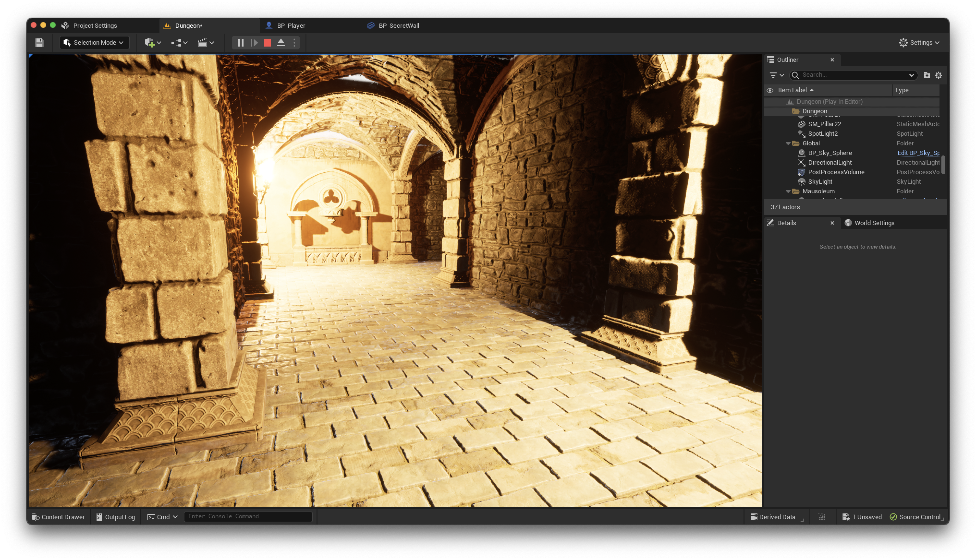Click the create new folder icon in Outliner

pyautogui.click(x=927, y=75)
